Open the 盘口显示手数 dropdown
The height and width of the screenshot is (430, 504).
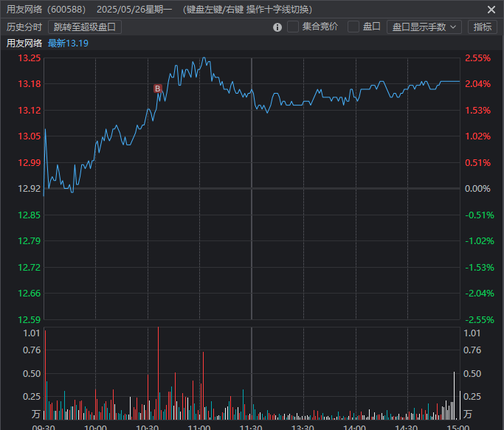point(424,27)
